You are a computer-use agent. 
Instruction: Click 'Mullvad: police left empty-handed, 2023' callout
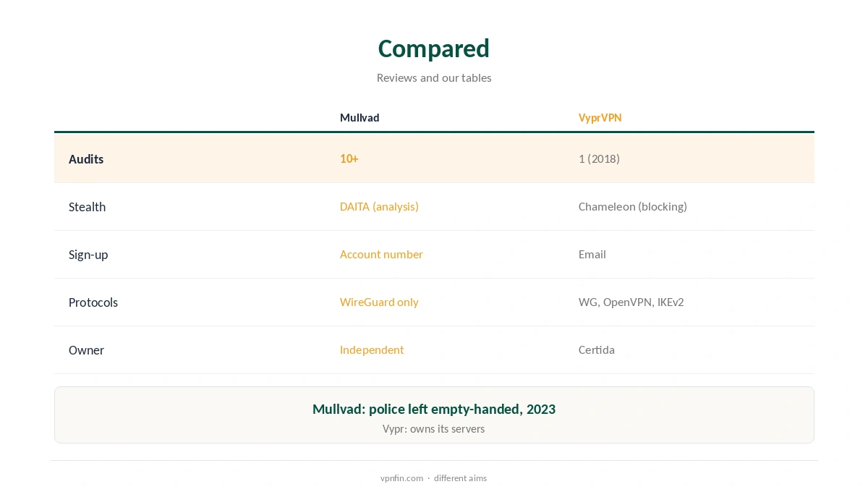(434, 409)
